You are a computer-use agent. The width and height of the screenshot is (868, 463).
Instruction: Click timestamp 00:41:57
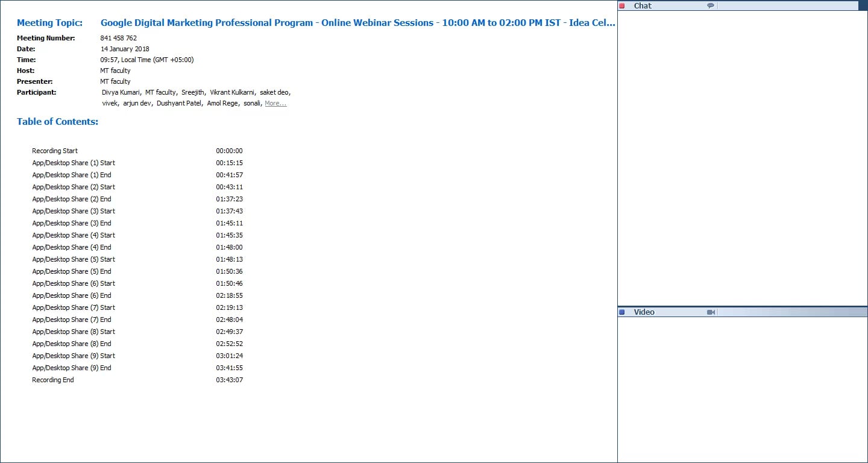(229, 175)
